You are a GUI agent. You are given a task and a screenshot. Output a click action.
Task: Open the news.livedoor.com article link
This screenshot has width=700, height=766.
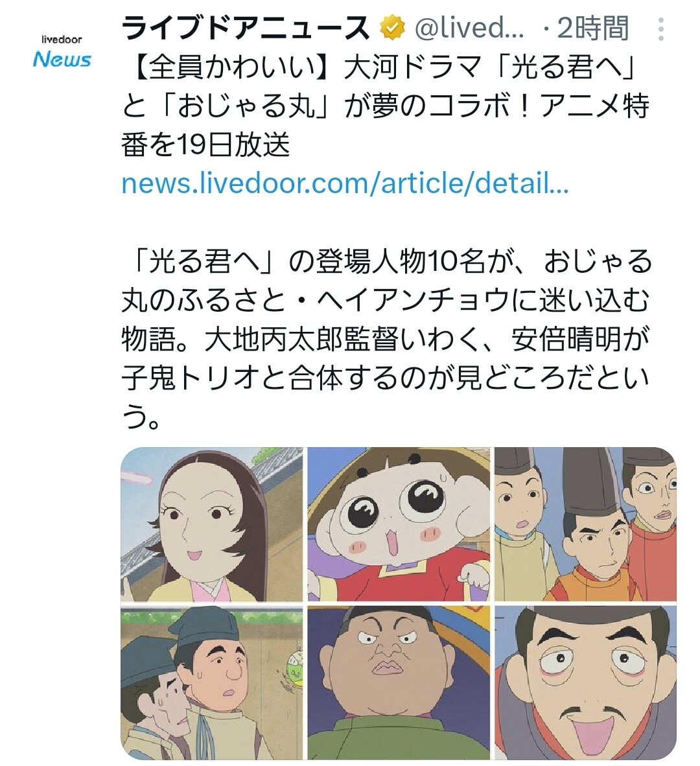[x=345, y=183]
